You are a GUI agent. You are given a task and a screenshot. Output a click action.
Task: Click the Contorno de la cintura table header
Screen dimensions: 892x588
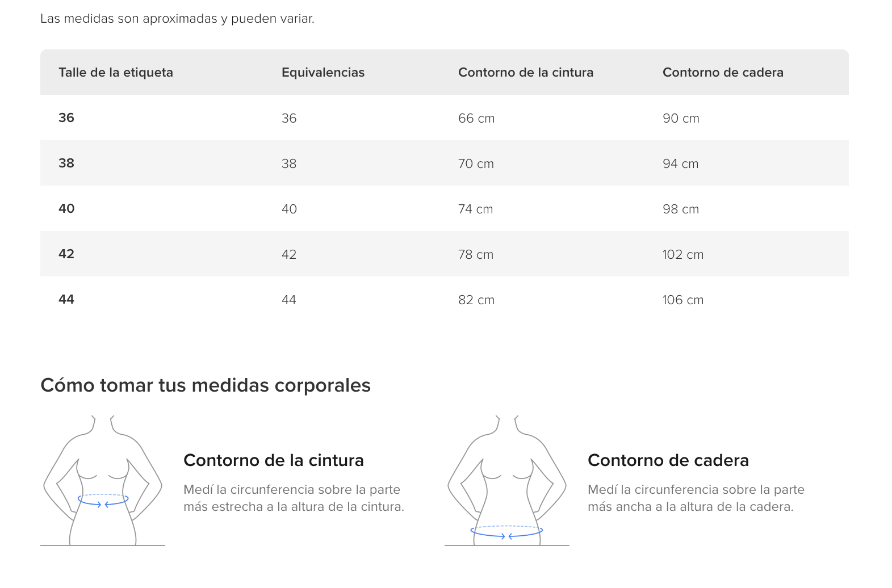526,72
